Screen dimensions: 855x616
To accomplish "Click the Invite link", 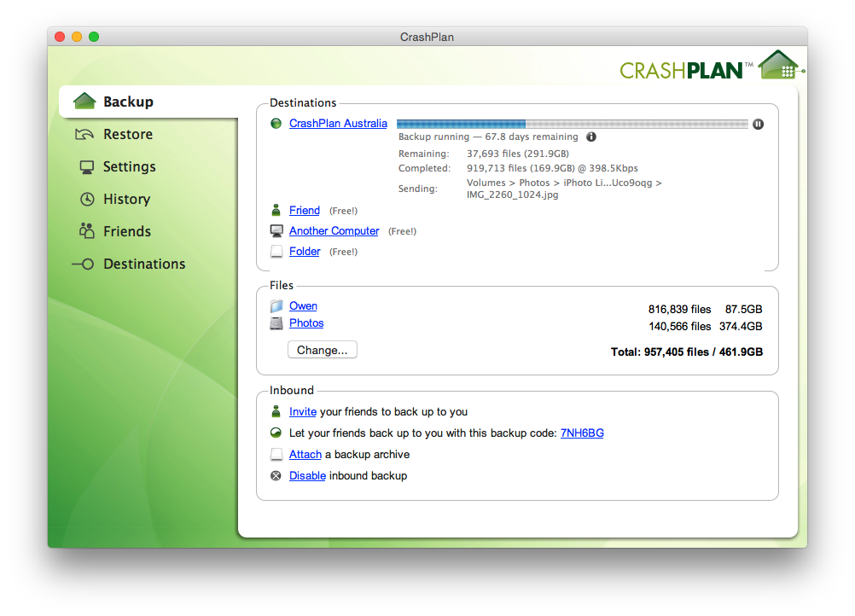I will click(x=303, y=411).
